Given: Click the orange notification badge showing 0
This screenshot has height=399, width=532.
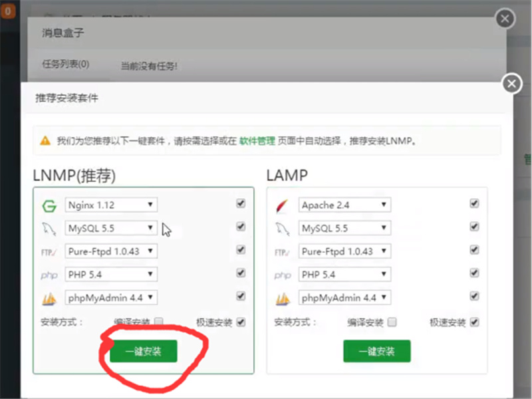Looking at the screenshot, I should pos(8,11).
